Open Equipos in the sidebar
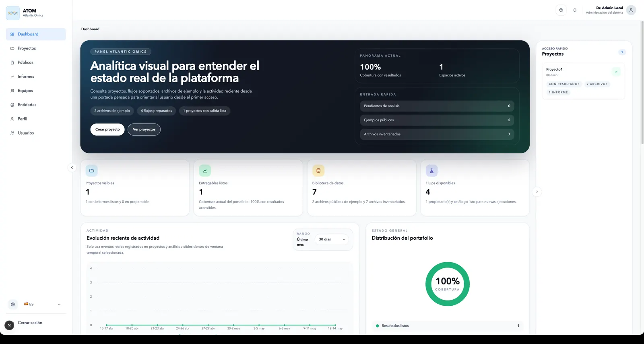This screenshot has height=344, width=644. pos(36,91)
